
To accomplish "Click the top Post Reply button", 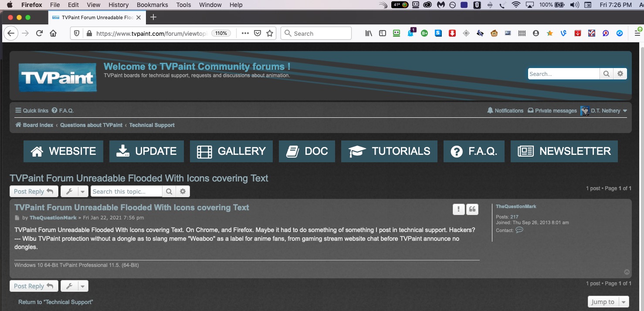I will 34,191.
